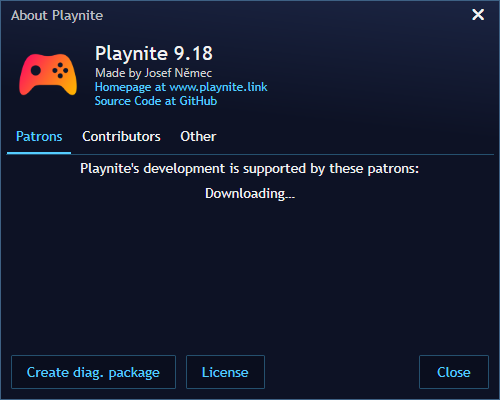Click the Downloading... status text
The height and width of the screenshot is (400, 500).
pyautogui.click(x=250, y=193)
